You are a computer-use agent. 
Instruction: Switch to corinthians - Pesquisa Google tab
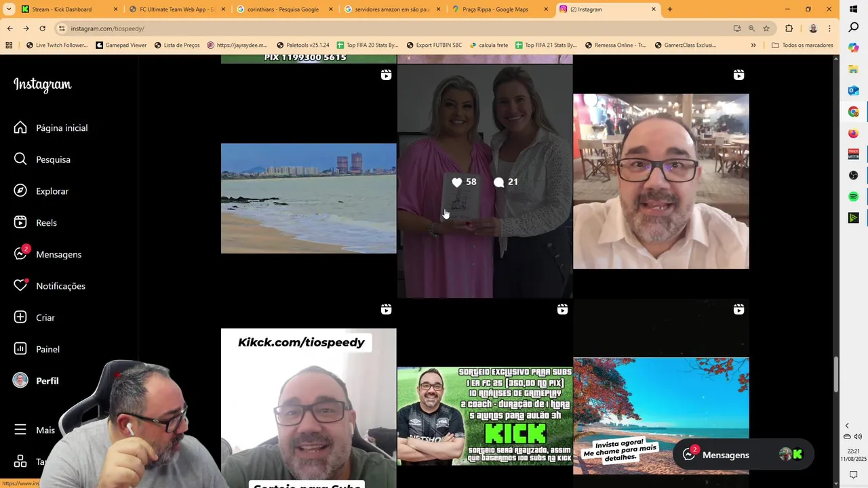(283, 9)
